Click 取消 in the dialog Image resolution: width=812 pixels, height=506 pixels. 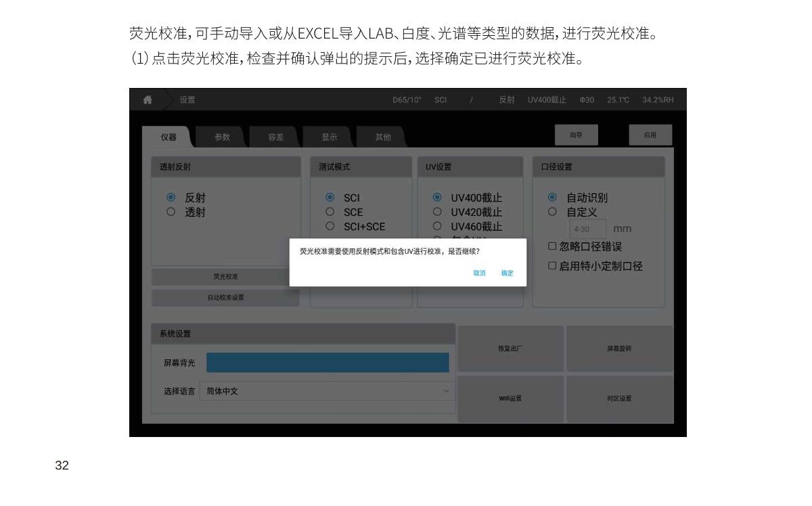(x=479, y=273)
